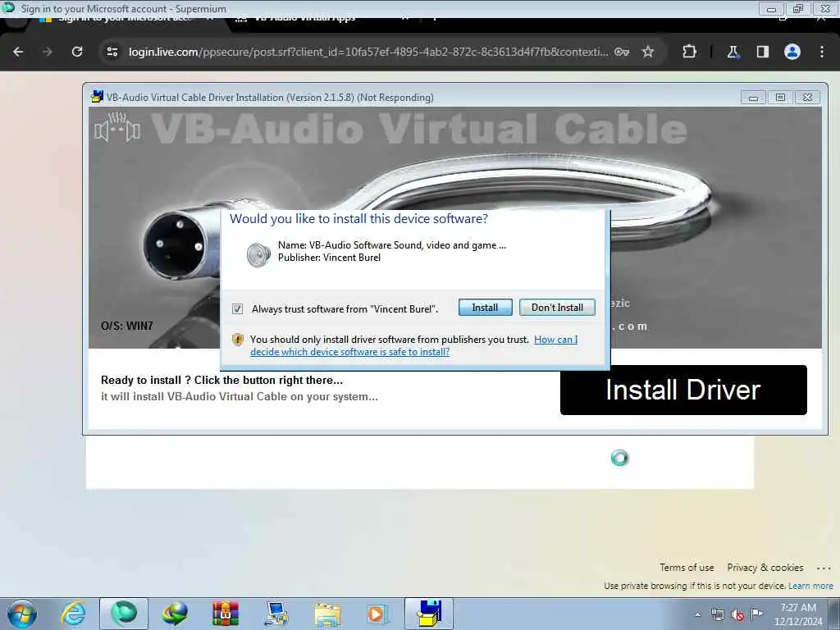Click the large Install Driver button

[683, 390]
